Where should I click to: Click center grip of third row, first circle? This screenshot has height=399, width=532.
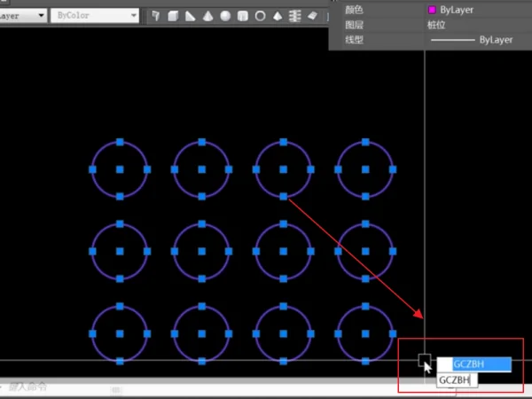pyautogui.click(x=120, y=334)
